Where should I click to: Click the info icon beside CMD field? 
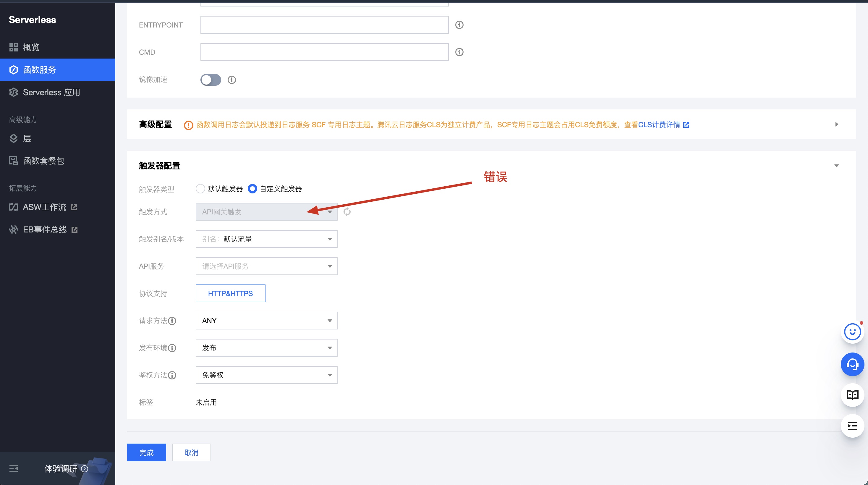coord(459,52)
